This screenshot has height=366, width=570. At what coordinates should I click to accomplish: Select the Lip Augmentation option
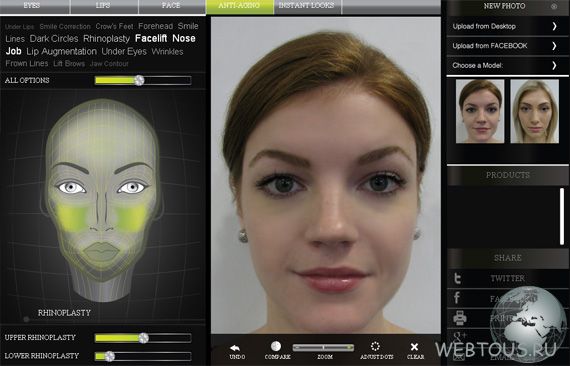[x=61, y=52]
